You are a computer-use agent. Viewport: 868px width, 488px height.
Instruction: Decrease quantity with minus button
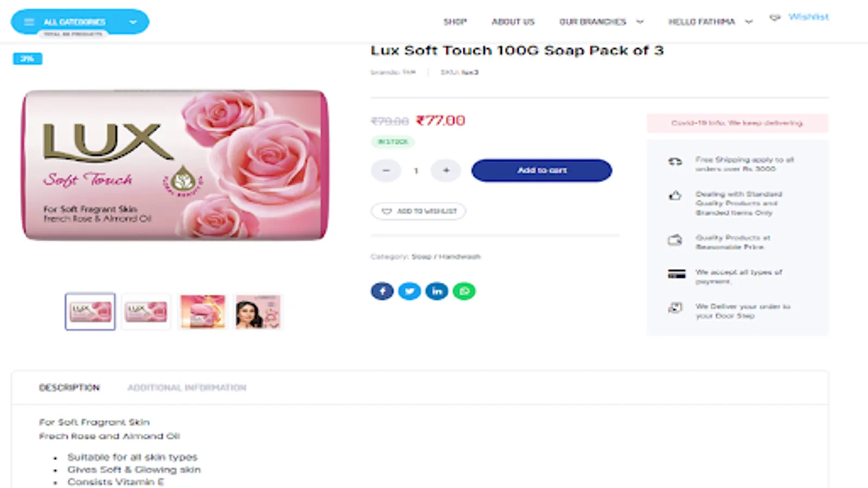click(386, 170)
